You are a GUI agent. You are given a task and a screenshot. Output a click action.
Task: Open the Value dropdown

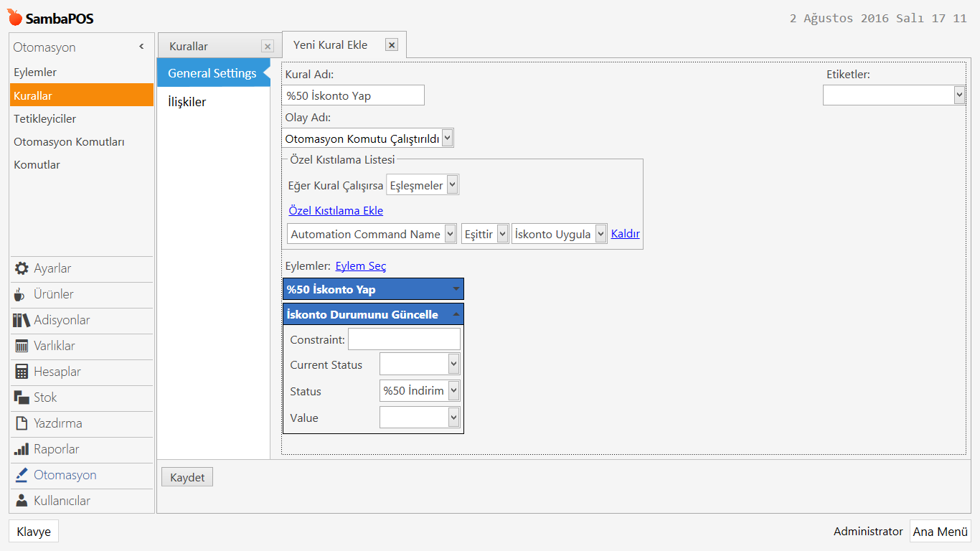pos(453,418)
